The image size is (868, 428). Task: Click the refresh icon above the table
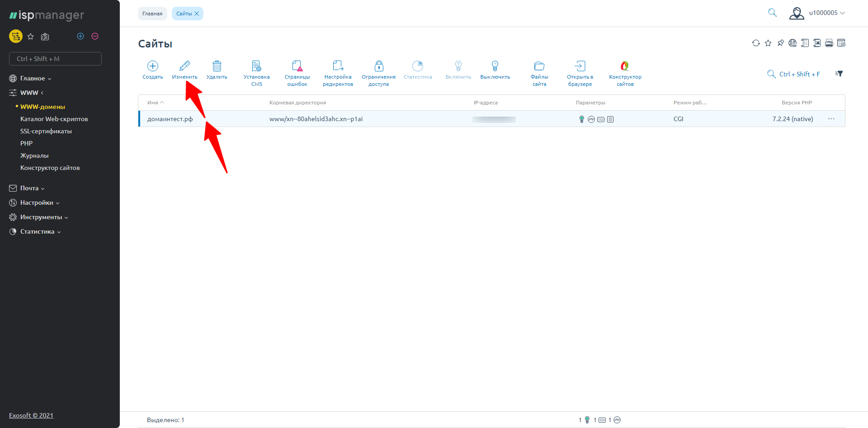(x=756, y=43)
